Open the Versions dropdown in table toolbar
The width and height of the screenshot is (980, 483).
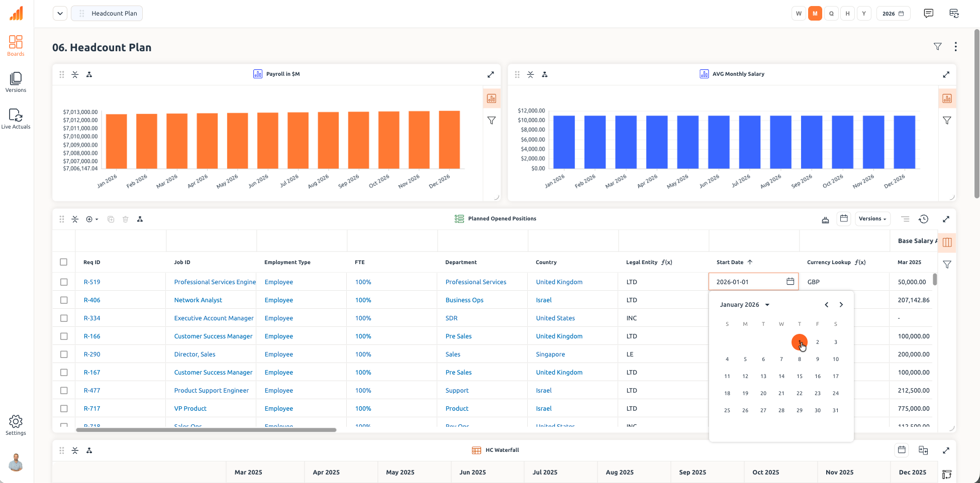pos(872,218)
